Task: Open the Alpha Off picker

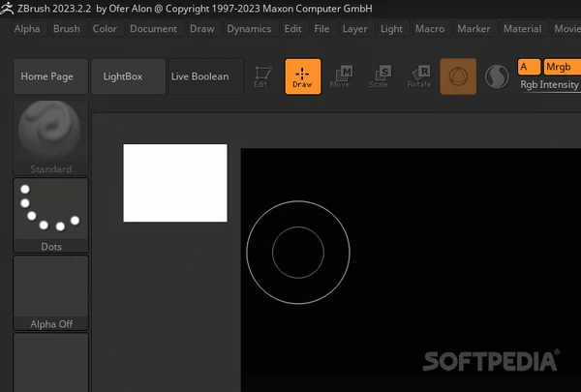Action: pyautogui.click(x=50, y=292)
